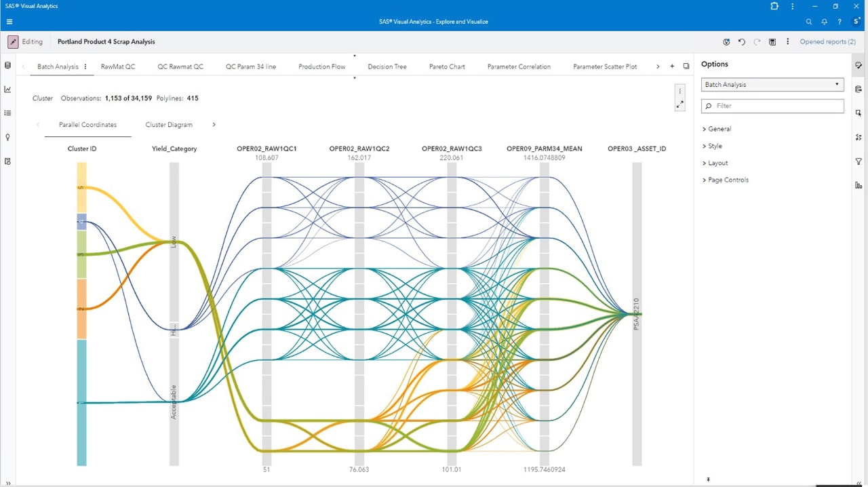The image size is (868, 487).
Task: Toggle the report table view icon near Opened reports
Action: (772, 41)
